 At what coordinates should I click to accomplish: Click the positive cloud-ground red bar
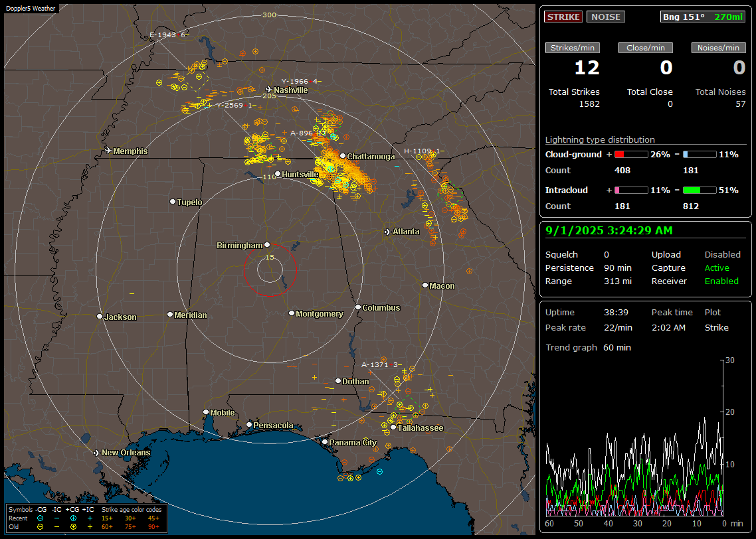(x=631, y=155)
